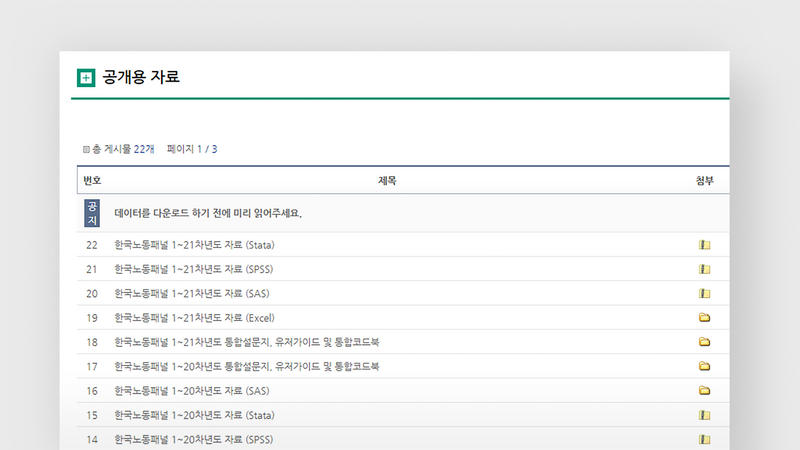Open folder attachment icon for post 17
This screenshot has height=450, width=800.
click(x=704, y=367)
